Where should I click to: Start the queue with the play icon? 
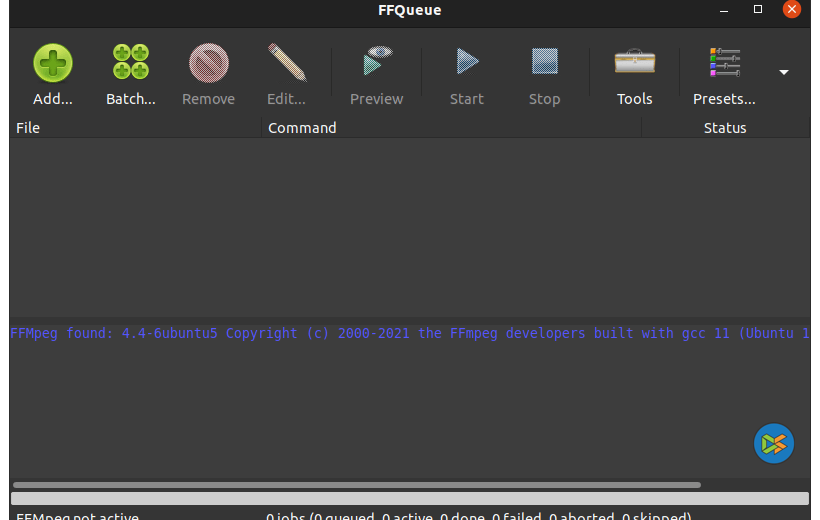[x=467, y=61]
